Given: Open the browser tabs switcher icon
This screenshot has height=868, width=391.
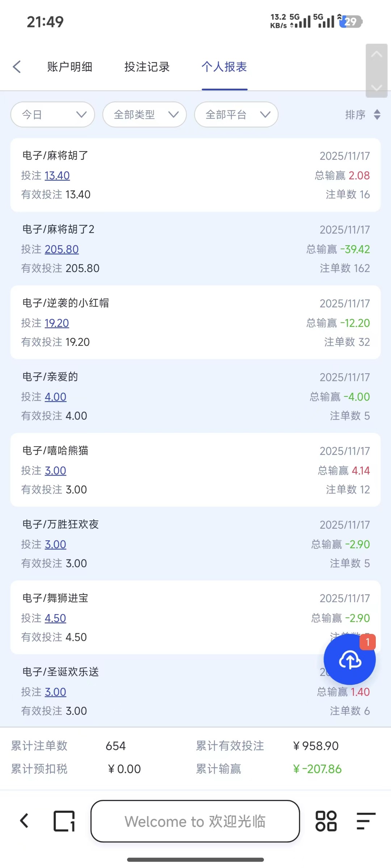Looking at the screenshot, I should click(x=64, y=821).
